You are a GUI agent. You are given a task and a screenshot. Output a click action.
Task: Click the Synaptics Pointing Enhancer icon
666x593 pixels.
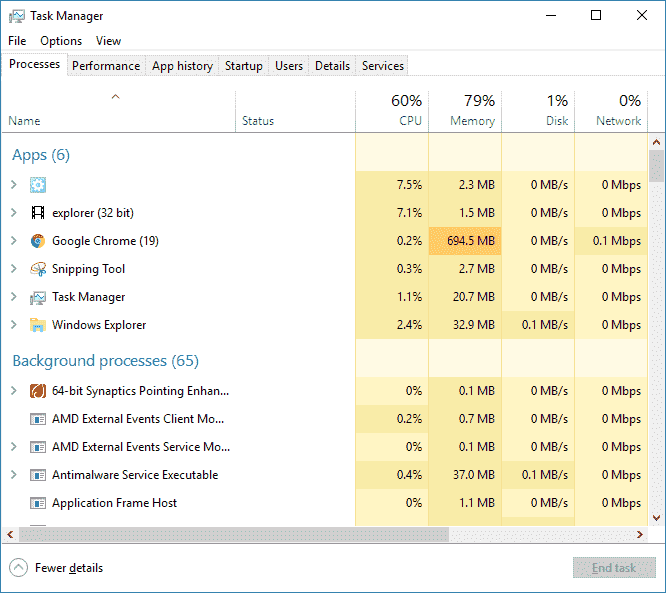click(38, 391)
